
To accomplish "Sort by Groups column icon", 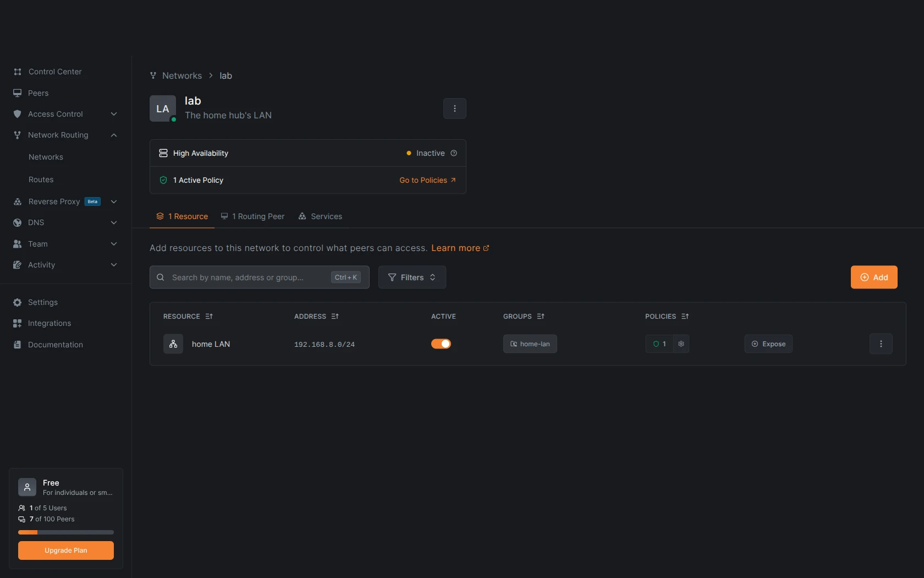I will click(541, 317).
